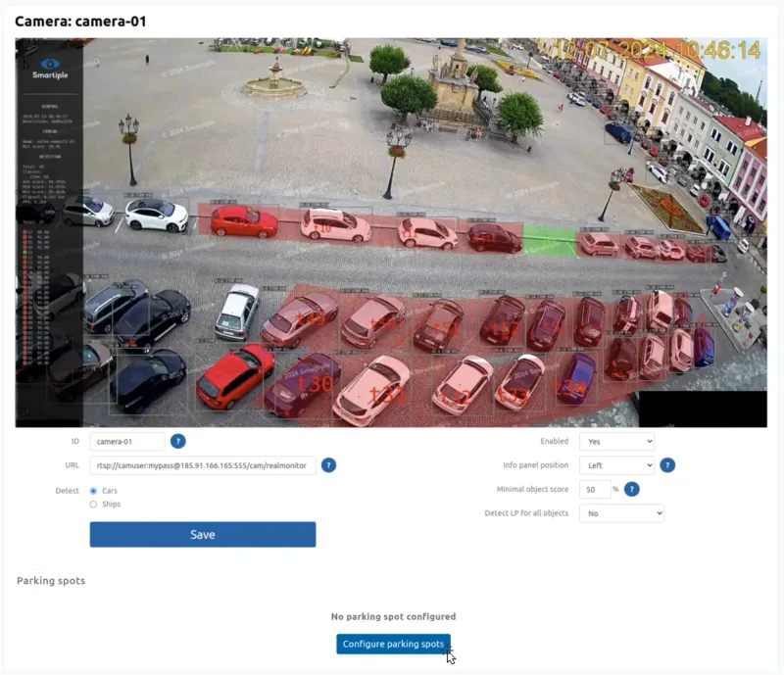Click Configure parking spots button
This screenshot has width=784, height=675.
(x=394, y=644)
